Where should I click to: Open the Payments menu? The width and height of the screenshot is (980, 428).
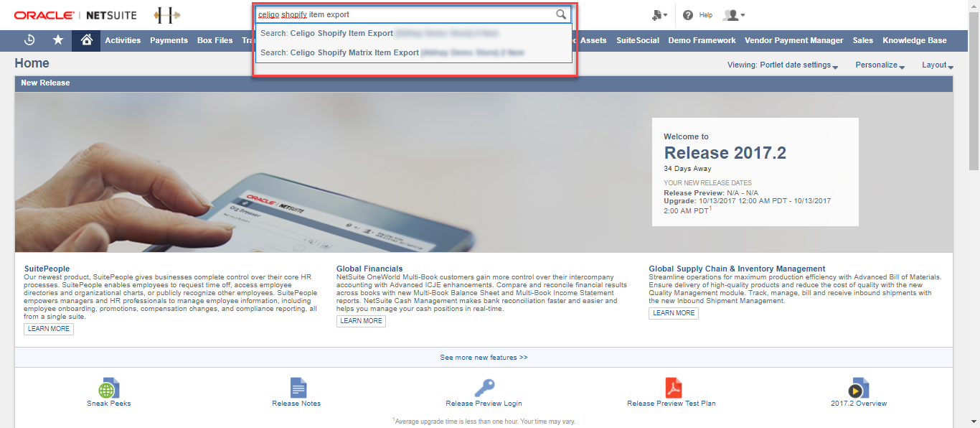169,40
